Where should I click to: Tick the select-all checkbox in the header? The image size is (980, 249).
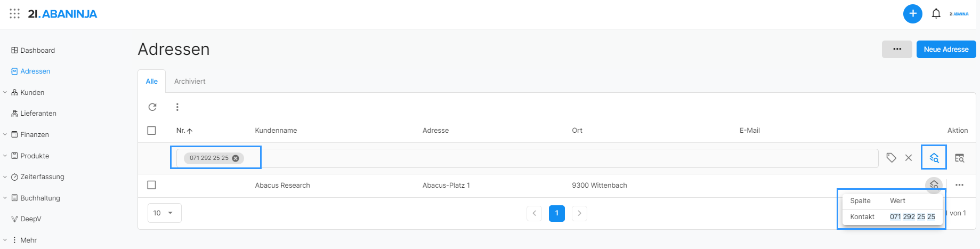pyautogui.click(x=151, y=130)
